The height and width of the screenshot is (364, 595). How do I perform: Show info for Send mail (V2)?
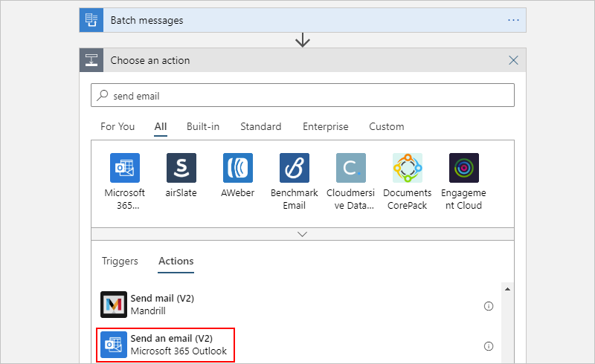[x=489, y=306]
